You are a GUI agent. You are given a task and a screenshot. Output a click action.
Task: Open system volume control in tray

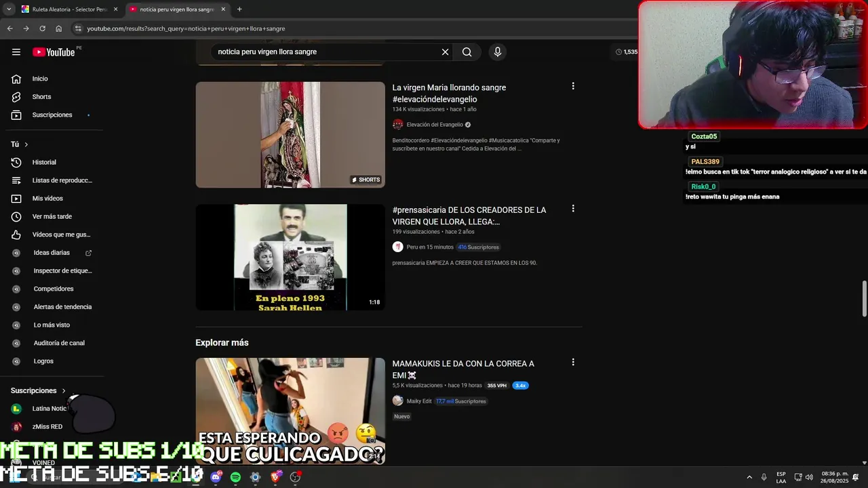(809, 477)
